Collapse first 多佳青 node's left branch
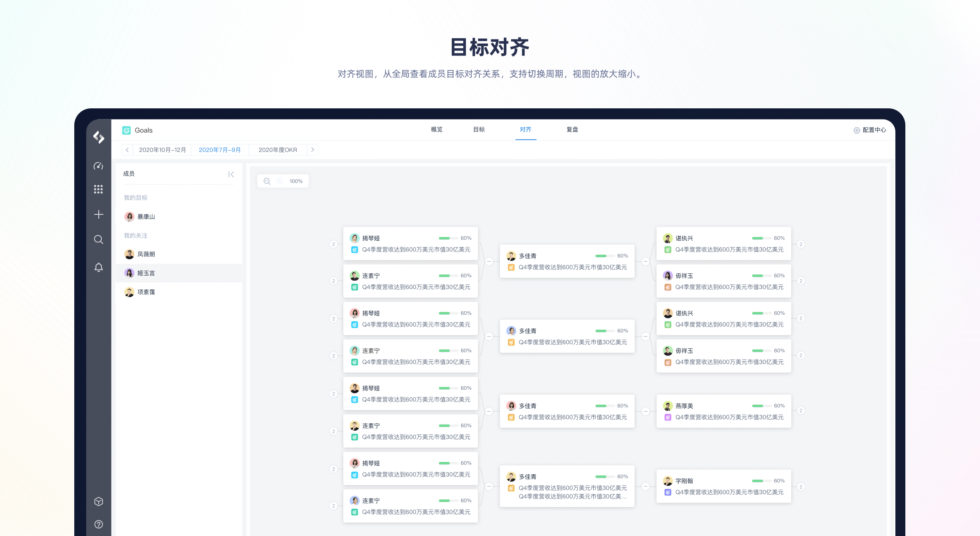The height and width of the screenshot is (536, 980). [x=489, y=261]
